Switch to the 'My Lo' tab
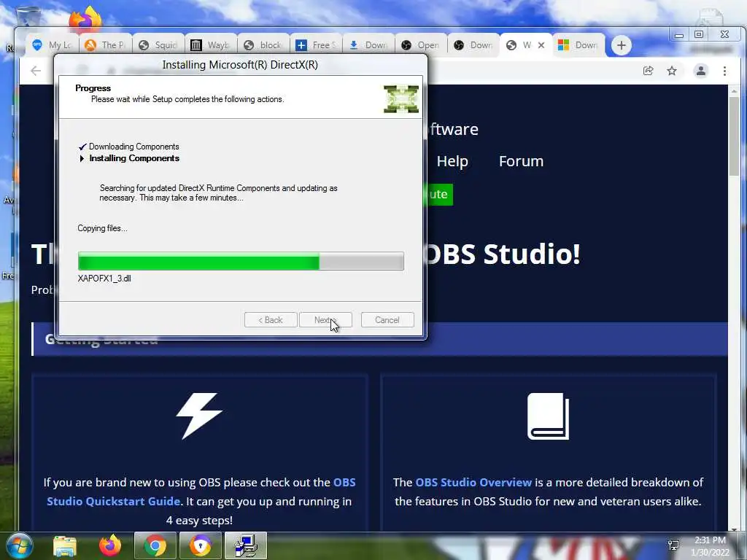747x560 pixels. pos(52,45)
